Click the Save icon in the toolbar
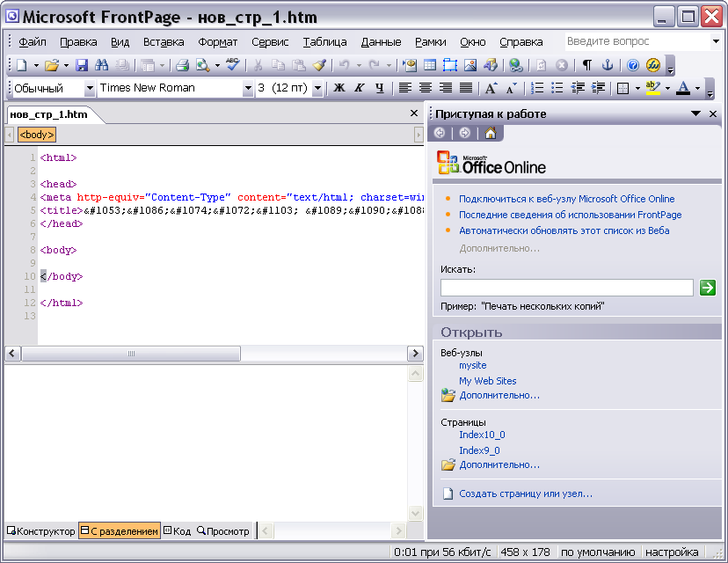This screenshot has height=563, width=728. click(82, 65)
